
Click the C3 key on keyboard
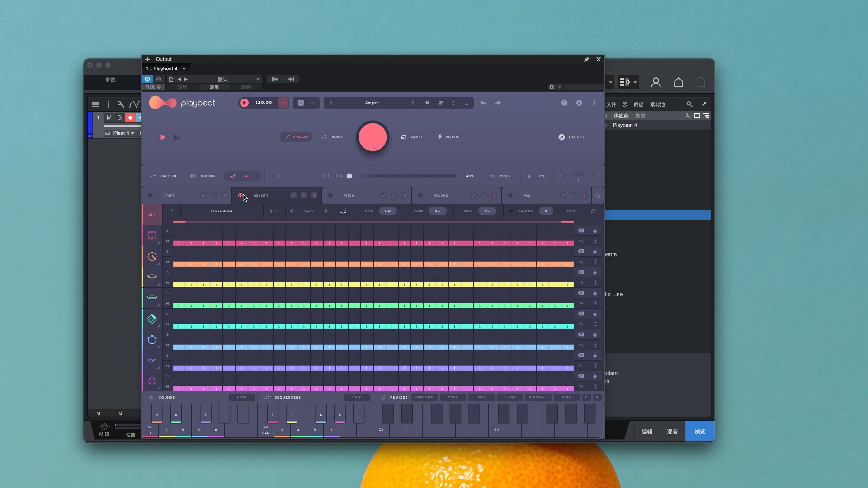(381, 422)
